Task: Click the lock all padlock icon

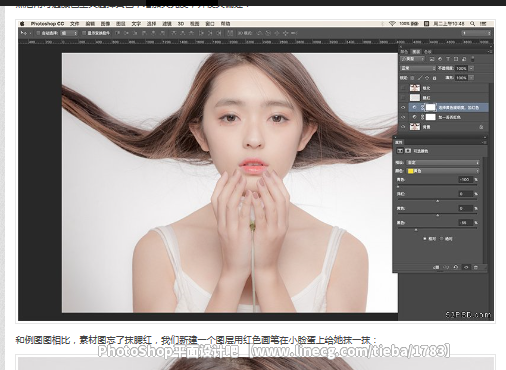Action: tap(434, 78)
